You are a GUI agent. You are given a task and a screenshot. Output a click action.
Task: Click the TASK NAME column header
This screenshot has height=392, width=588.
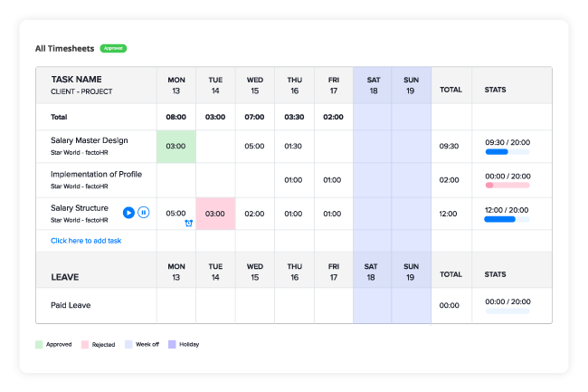click(x=77, y=79)
